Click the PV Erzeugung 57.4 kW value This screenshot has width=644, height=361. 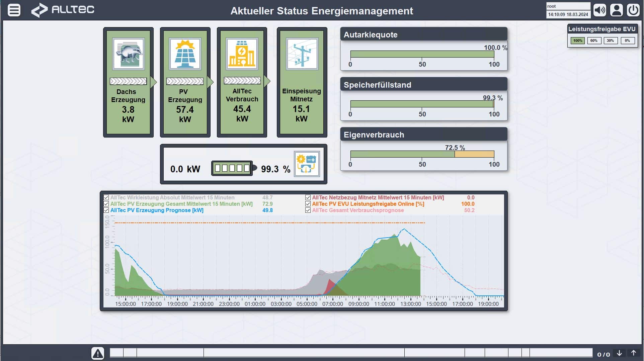pos(185,114)
